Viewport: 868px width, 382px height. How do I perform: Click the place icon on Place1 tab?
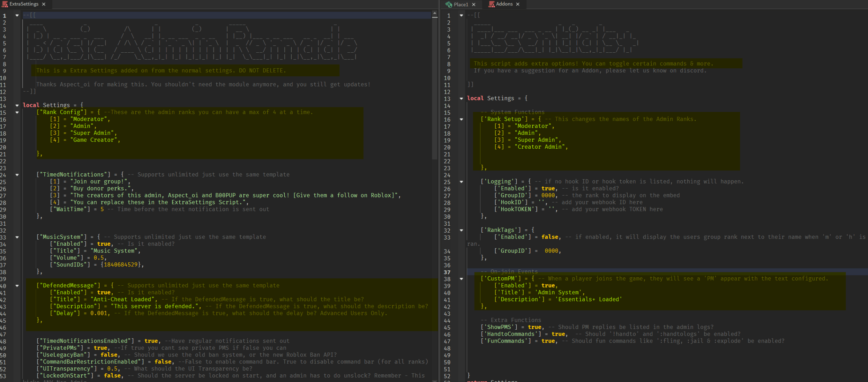(449, 4)
